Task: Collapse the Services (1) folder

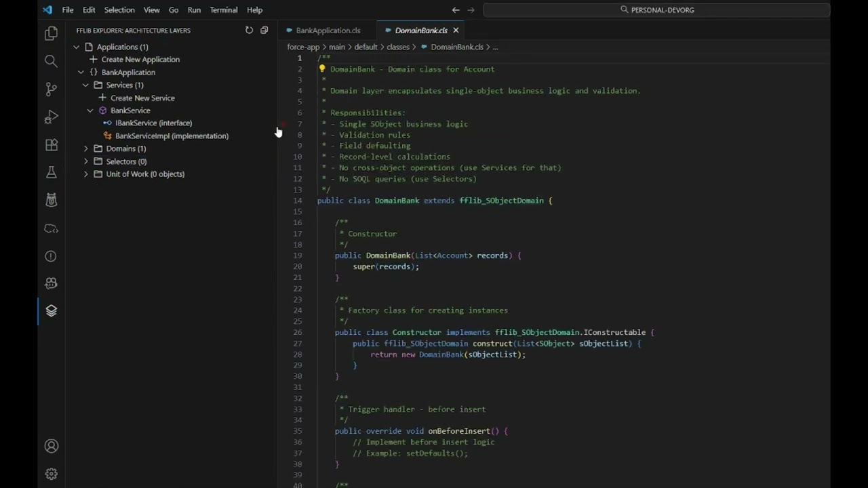Action: (85, 85)
